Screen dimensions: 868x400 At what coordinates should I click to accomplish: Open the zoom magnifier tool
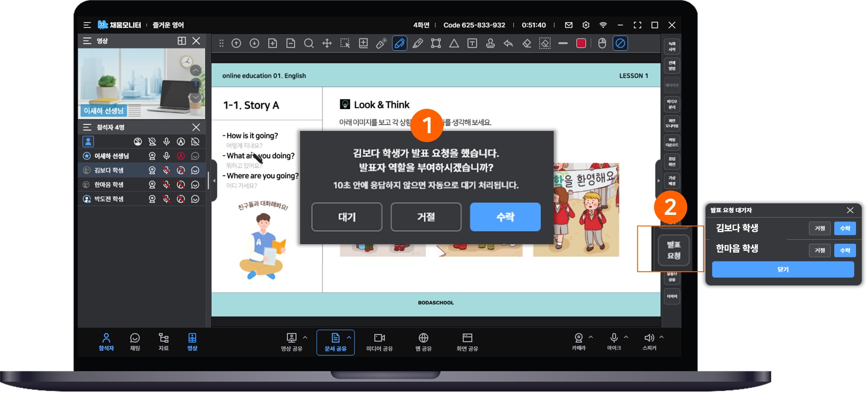click(309, 44)
